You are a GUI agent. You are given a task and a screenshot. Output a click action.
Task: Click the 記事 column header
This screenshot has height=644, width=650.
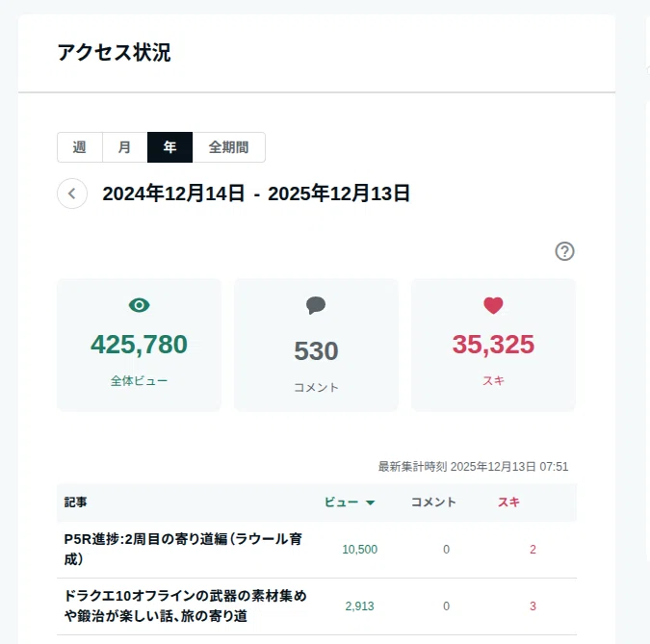pos(75,502)
